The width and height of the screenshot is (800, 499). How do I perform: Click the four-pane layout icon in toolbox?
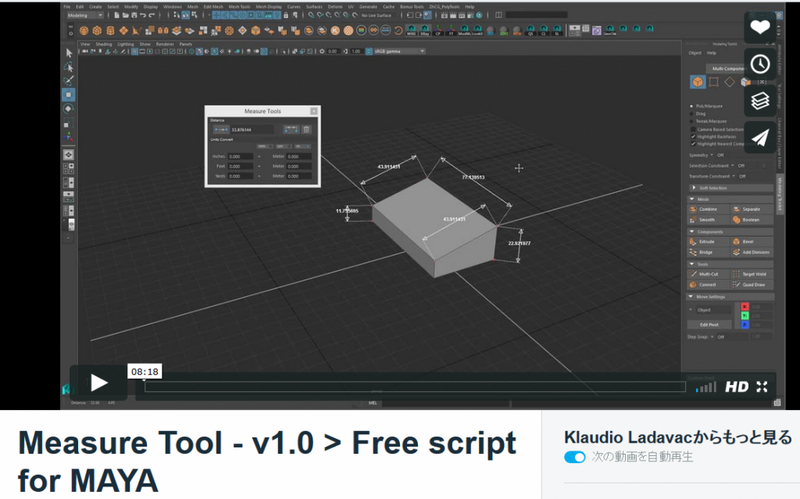pyautogui.click(x=69, y=168)
